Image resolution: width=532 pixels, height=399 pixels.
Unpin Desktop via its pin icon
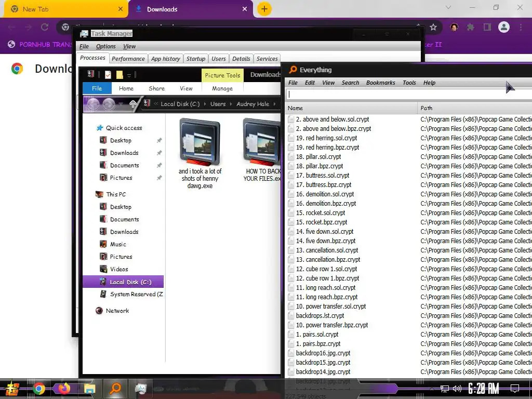[x=159, y=140]
